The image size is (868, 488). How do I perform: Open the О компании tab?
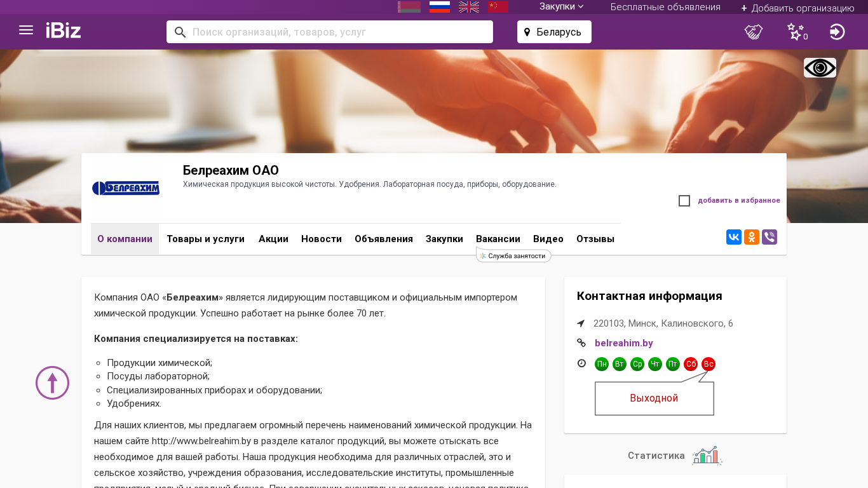(x=125, y=239)
